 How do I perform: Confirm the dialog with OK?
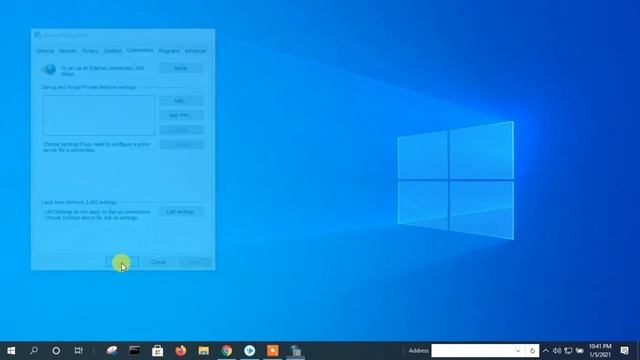point(122,262)
